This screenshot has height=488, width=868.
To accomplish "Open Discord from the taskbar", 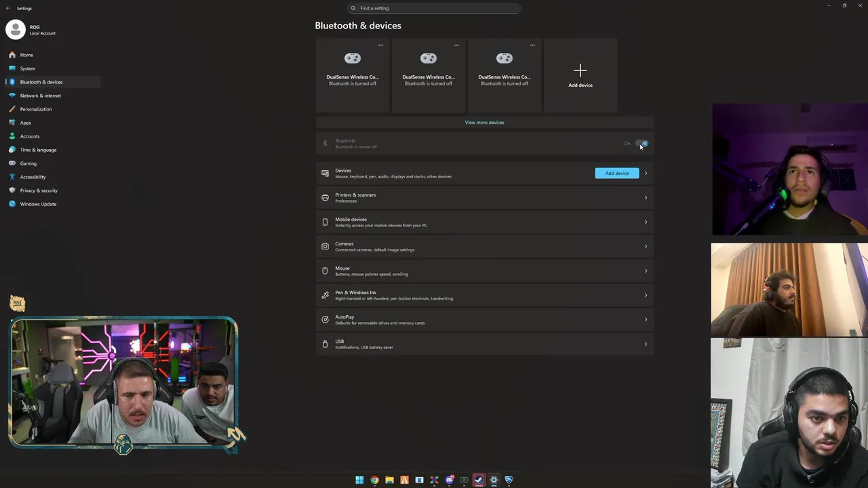I will pos(449,480).
